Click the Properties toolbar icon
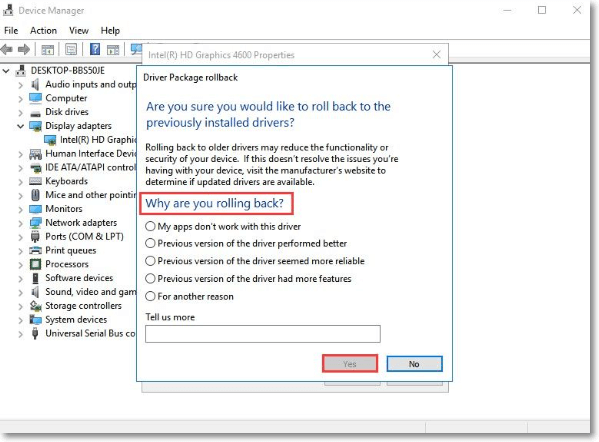This screenshot has width=599, height=442. 71,49
